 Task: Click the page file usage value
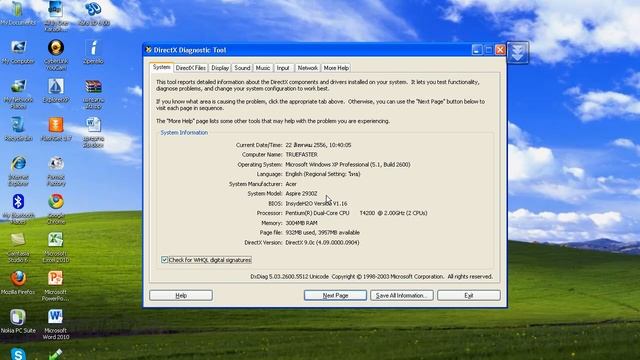322,233
